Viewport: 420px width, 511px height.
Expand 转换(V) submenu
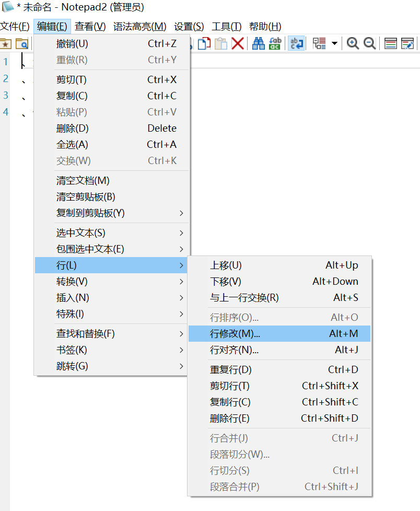click(x=112, y=282)
